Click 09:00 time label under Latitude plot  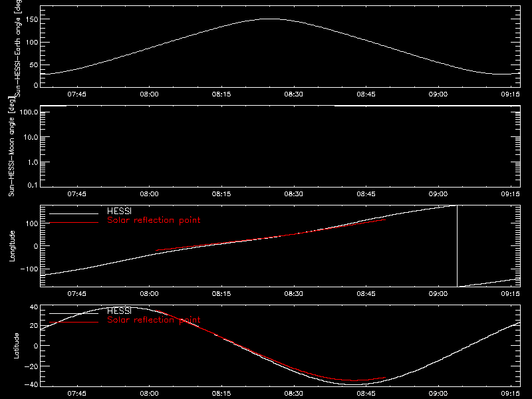click(x=438, y=394)
